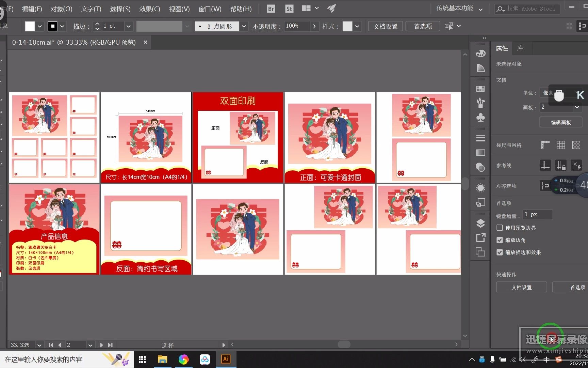Open the zoom level 33.33% dropdown

[39, 345]
